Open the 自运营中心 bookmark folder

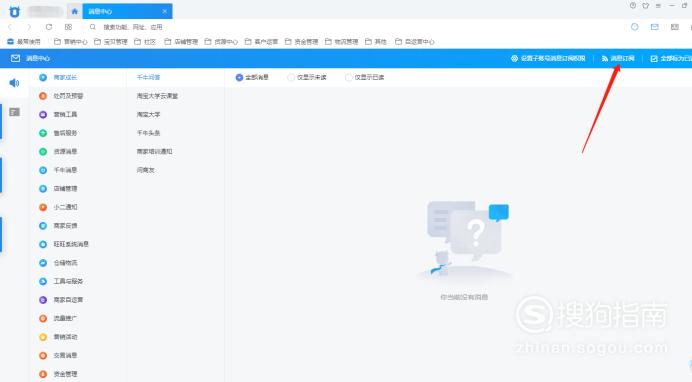pyautogui.click(x=414, y=41)
